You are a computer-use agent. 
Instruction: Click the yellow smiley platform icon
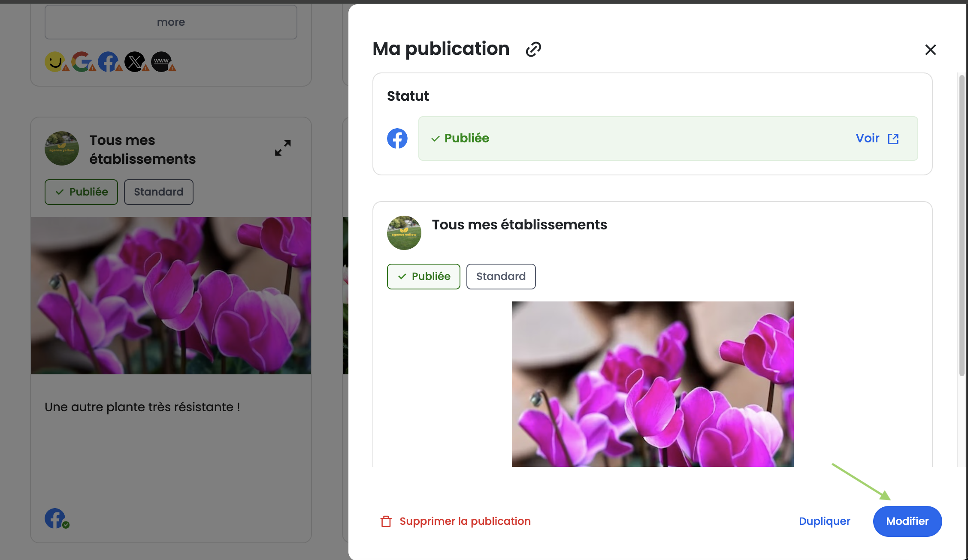click(54, 62)
